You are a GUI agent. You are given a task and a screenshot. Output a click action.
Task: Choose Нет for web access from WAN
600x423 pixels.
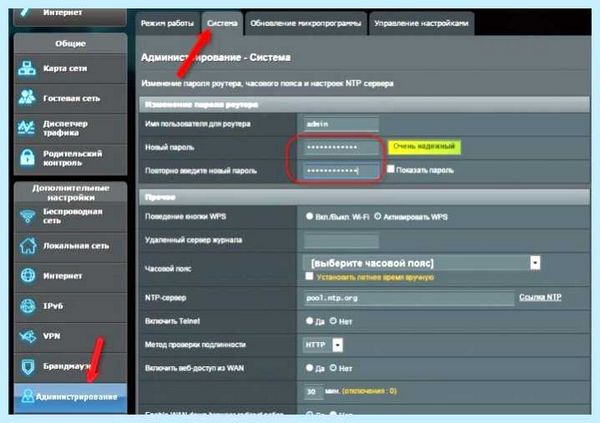click(333, 368)
